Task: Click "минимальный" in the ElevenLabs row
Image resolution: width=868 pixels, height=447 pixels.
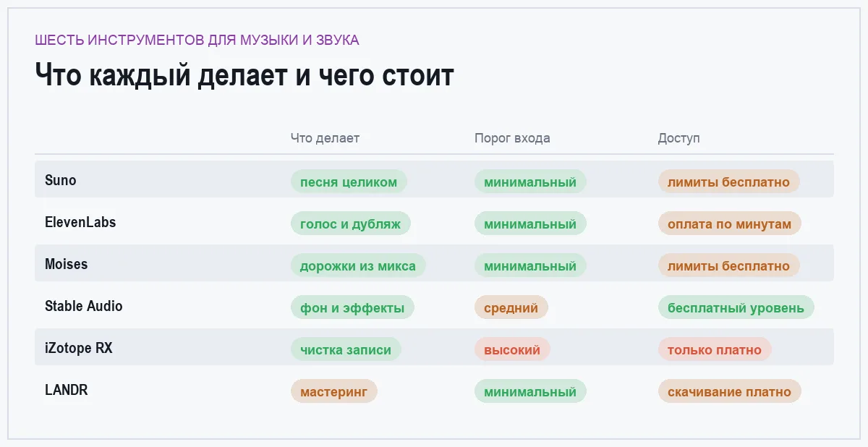Action: 530,223
